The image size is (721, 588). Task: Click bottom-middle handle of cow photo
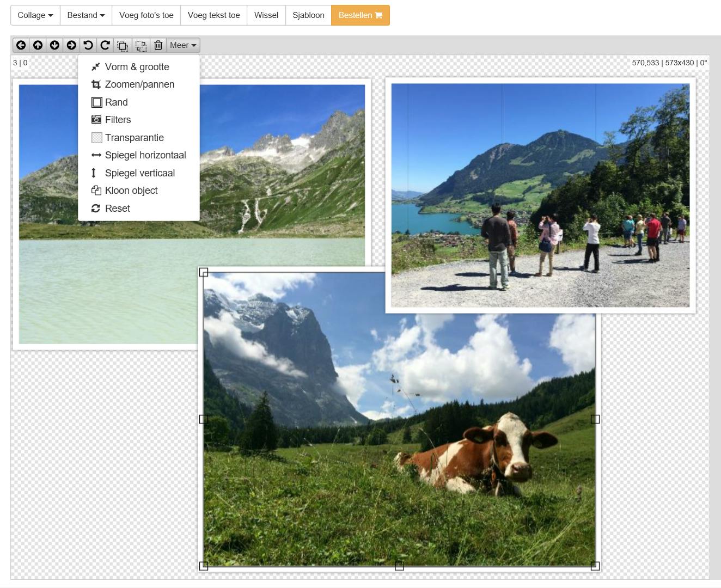[x=399, y=566]
